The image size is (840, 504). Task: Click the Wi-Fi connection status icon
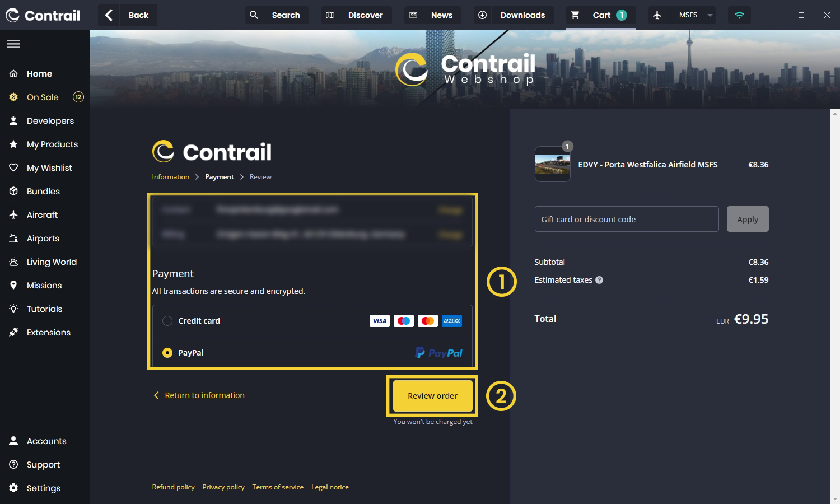[739, 15]
